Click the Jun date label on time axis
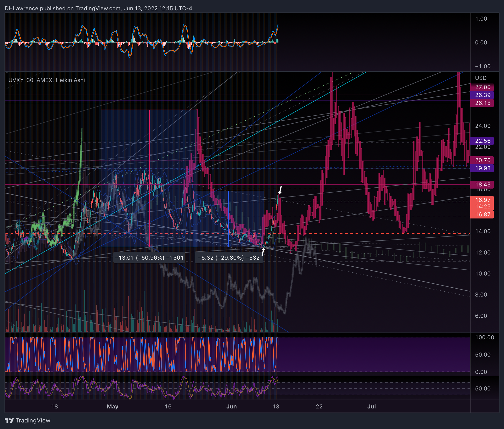 tap(232, 407)
